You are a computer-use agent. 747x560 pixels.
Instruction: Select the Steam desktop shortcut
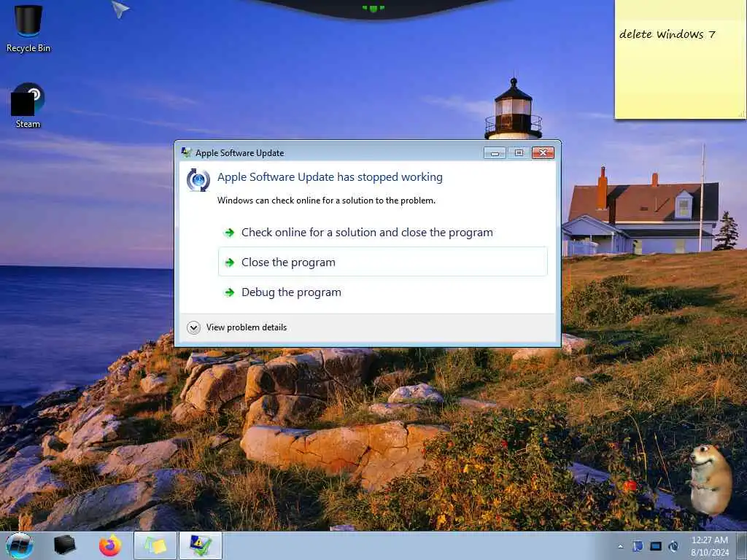28,106
